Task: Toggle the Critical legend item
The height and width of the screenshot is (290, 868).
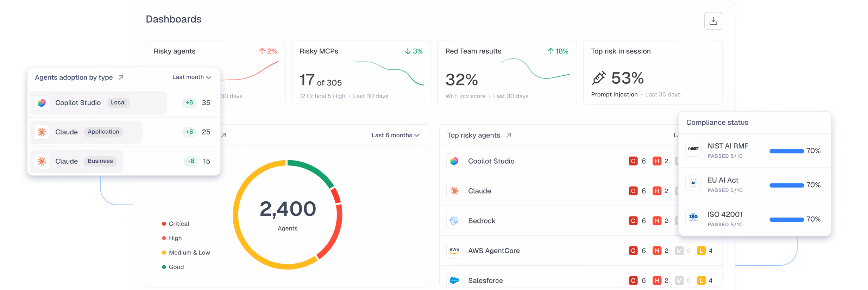Action: pyautogui.click(x=175, y=224)
